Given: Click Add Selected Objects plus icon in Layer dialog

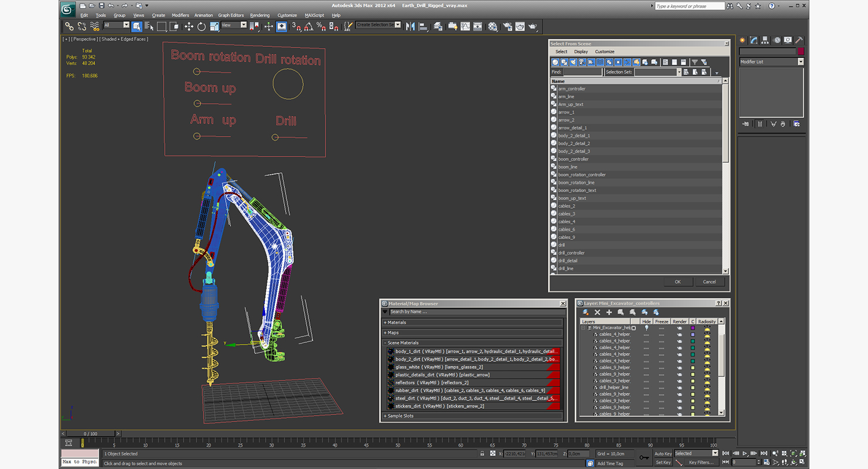Looking at the screenshot, I should pos(609,312).
